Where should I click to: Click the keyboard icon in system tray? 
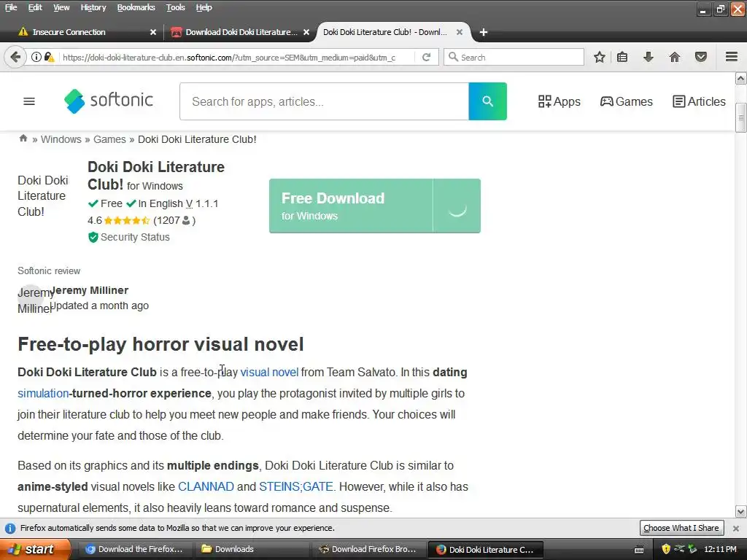(639, 550)
